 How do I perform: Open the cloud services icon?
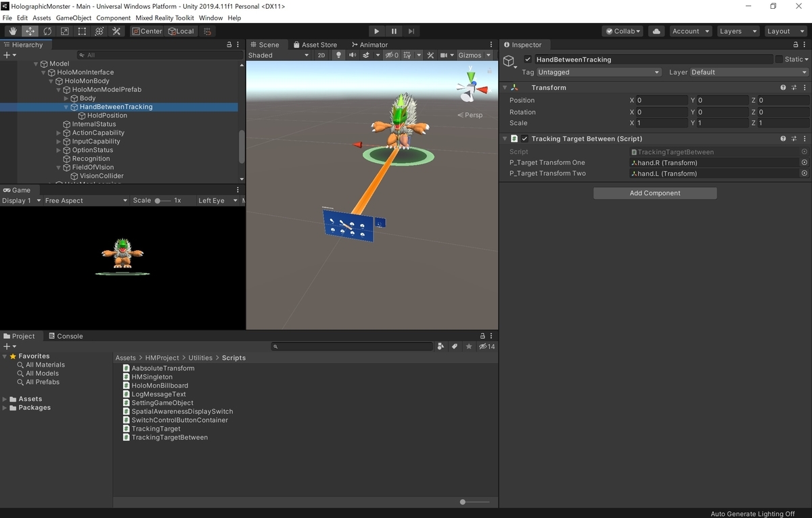coord(656,31)
